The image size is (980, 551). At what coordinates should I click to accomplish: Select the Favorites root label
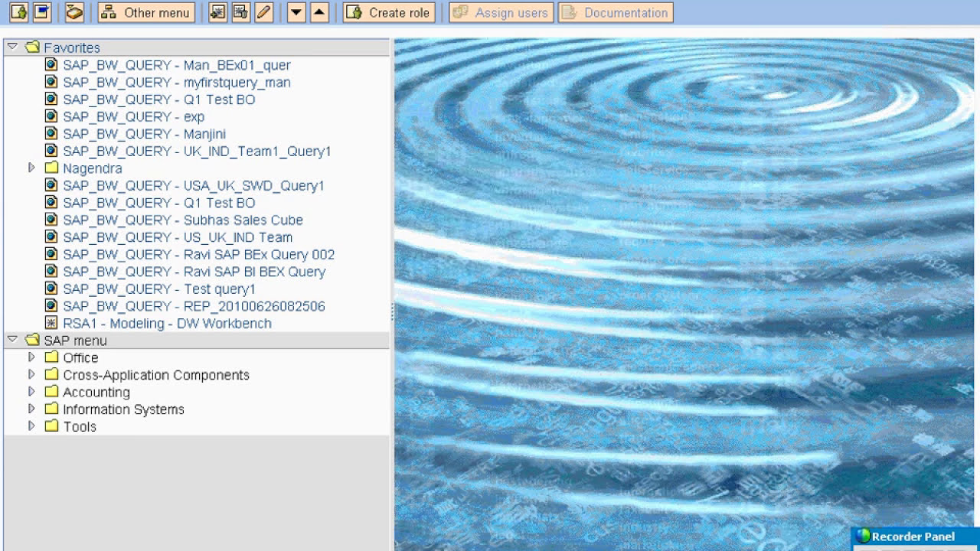click(72, 47)
